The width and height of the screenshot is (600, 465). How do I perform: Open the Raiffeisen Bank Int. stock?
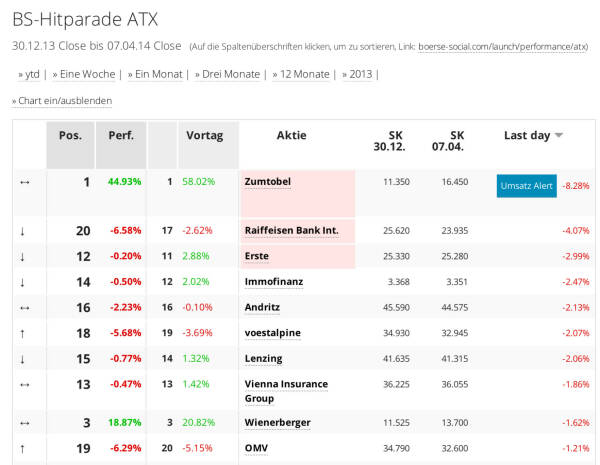291,230
